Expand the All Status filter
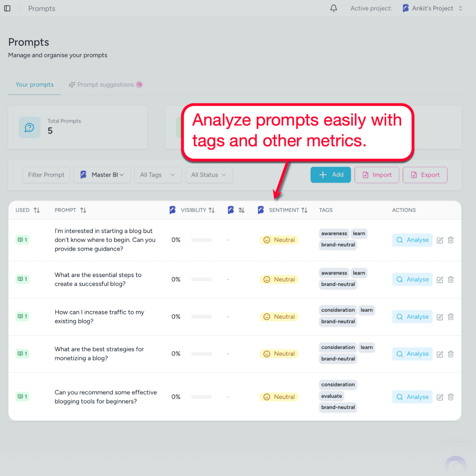This screenshot has width=476, height=476. coord(209,175)
